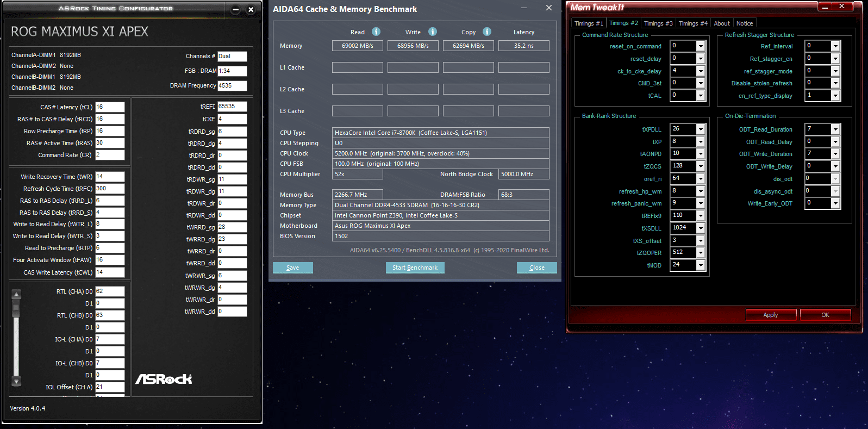Click the Memory Latency result 35.2 ns
This screenshot has width=868, height=429.
(524, 46)
